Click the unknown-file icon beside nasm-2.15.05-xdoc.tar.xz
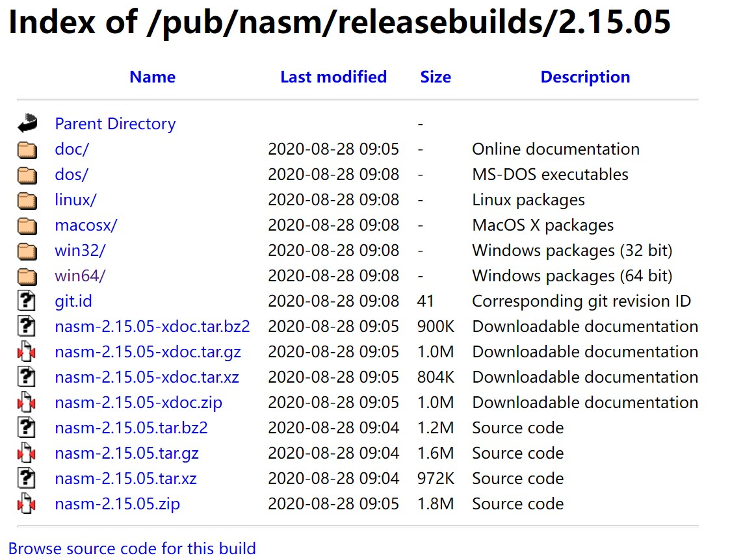Viewport: 743px width, 560px height. tap(27, 377)
